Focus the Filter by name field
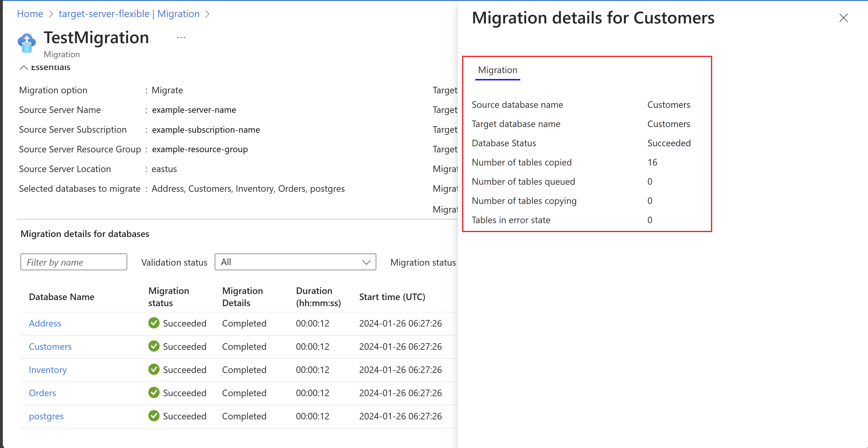The image size is (868, 448). point(73,262)
